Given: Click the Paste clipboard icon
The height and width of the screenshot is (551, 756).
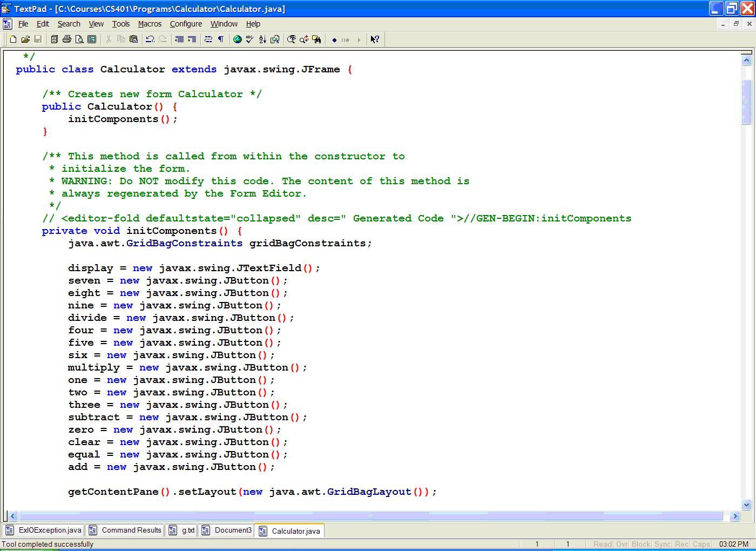Looking at the screenshot, I should [x=133, y=39].
